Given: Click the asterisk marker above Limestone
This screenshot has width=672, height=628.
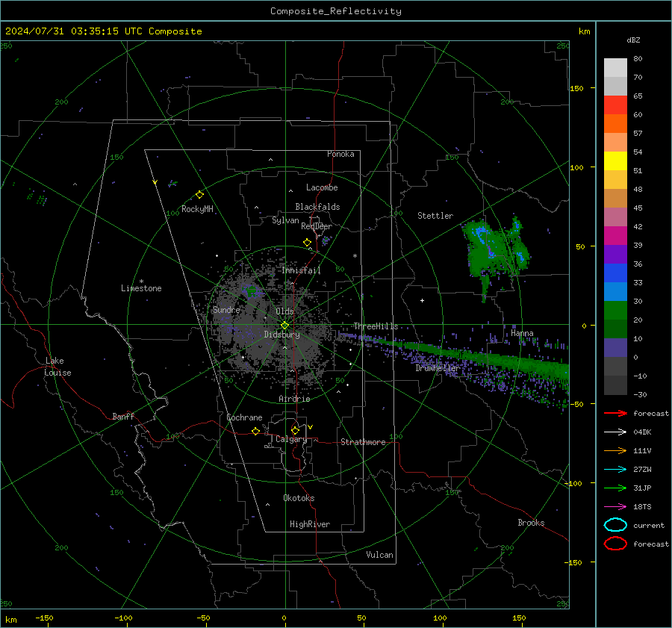Looking at the screenshot, I should 141,282.
